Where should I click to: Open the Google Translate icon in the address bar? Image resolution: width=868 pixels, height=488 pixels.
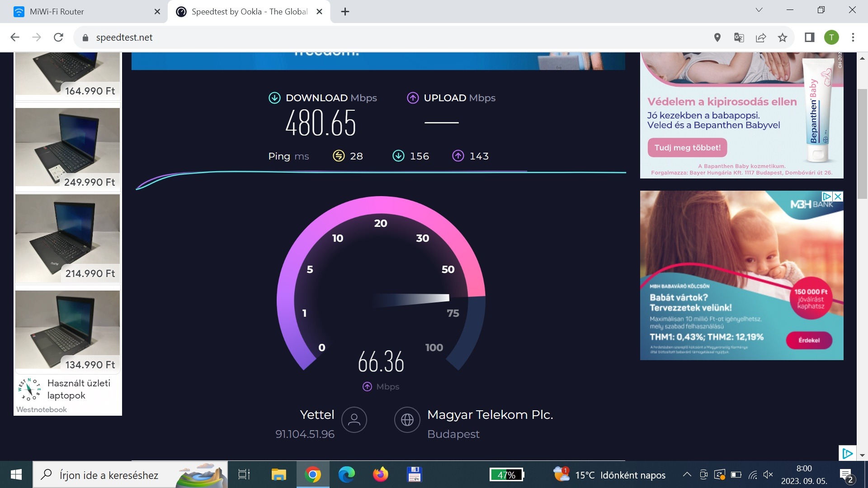pos(739,38)
